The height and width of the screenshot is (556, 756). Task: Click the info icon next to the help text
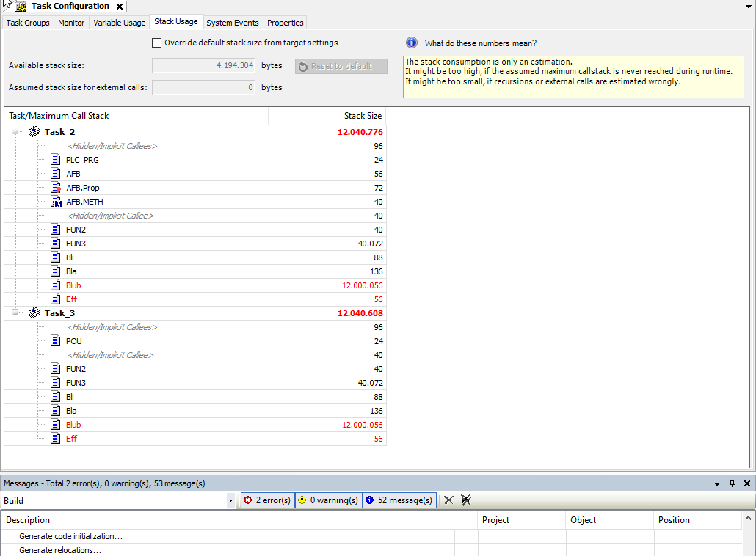click(x=411, y=43)
